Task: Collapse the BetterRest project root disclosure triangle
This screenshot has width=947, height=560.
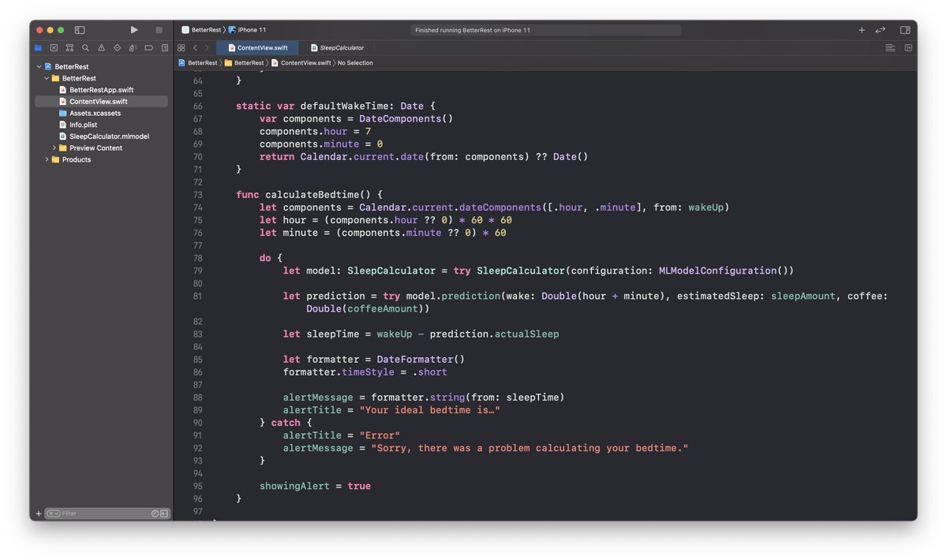Action: coord(39,67)
